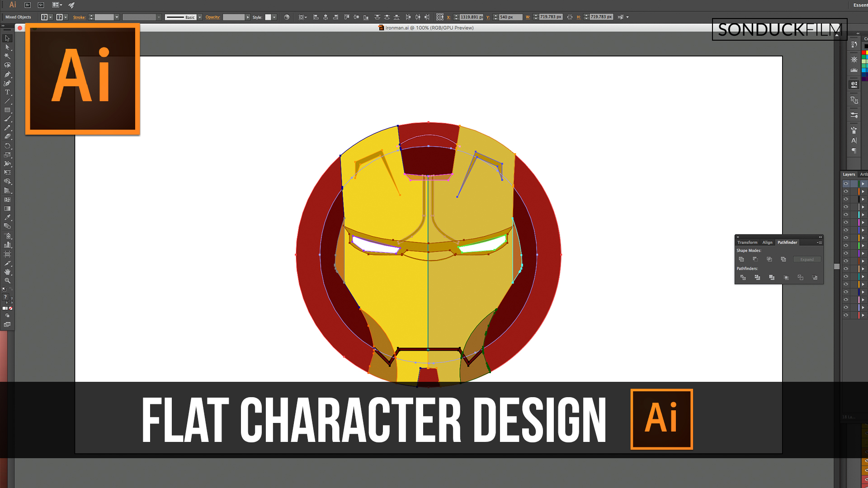Click Exclude shape mode icon

point(783,259)
